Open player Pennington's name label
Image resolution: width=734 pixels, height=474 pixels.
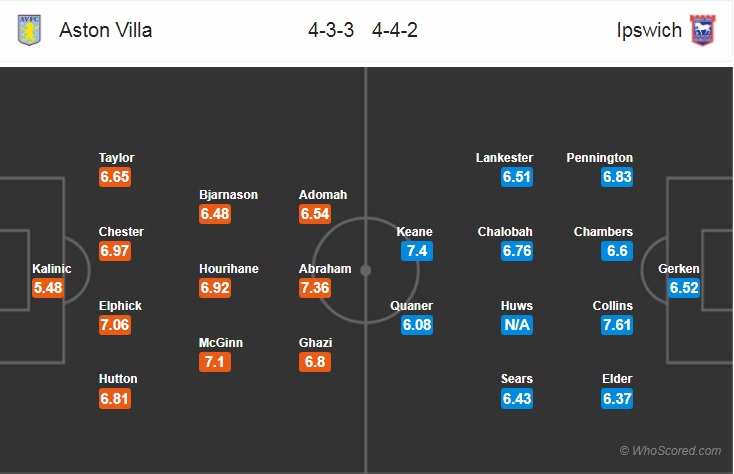[x=600, y=158]
